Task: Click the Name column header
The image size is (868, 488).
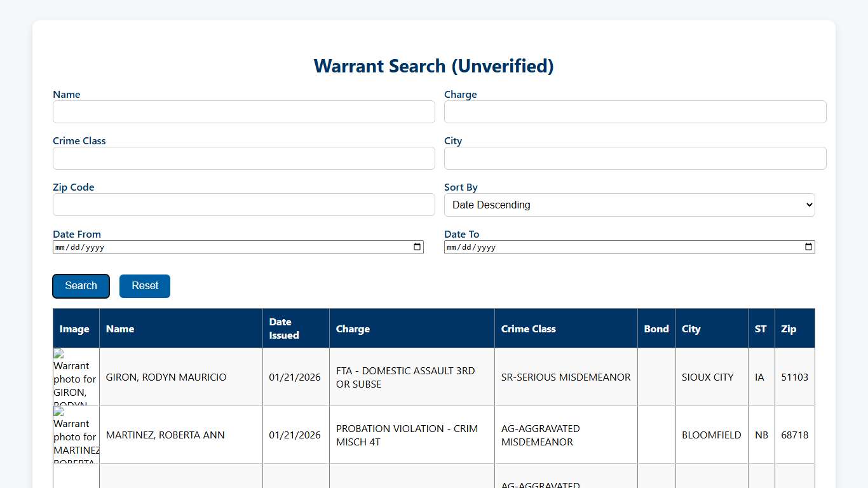Action: click(x=120, y=329)
